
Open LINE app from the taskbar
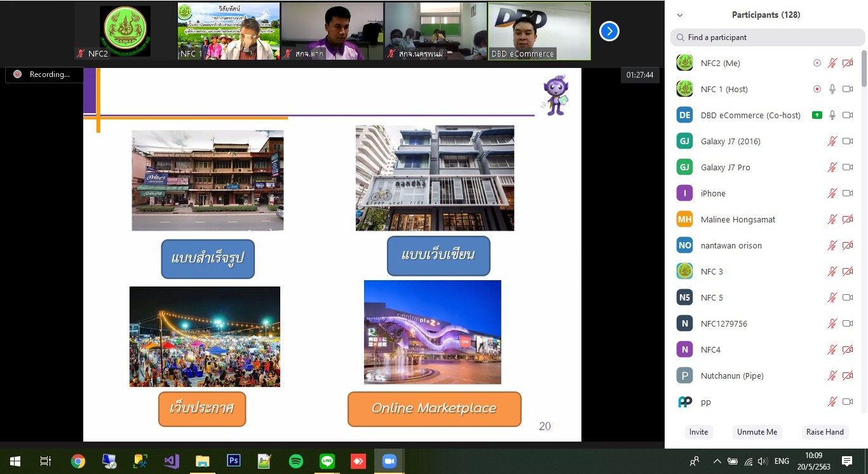click(x=327, y=461)
